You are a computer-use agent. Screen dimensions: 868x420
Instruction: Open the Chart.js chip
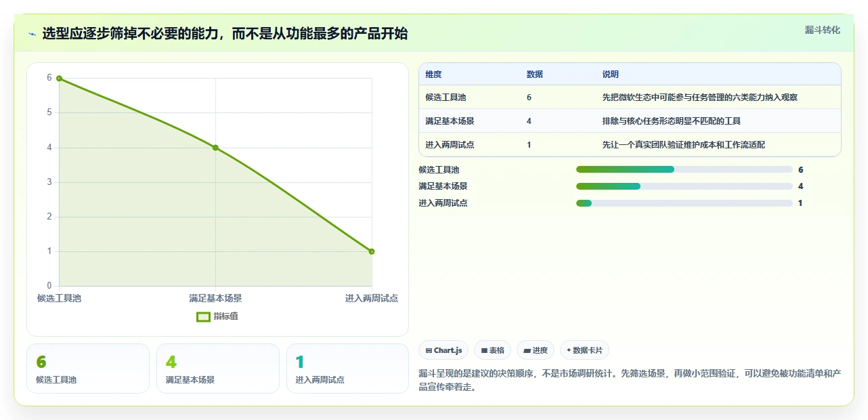coord(443,350)
